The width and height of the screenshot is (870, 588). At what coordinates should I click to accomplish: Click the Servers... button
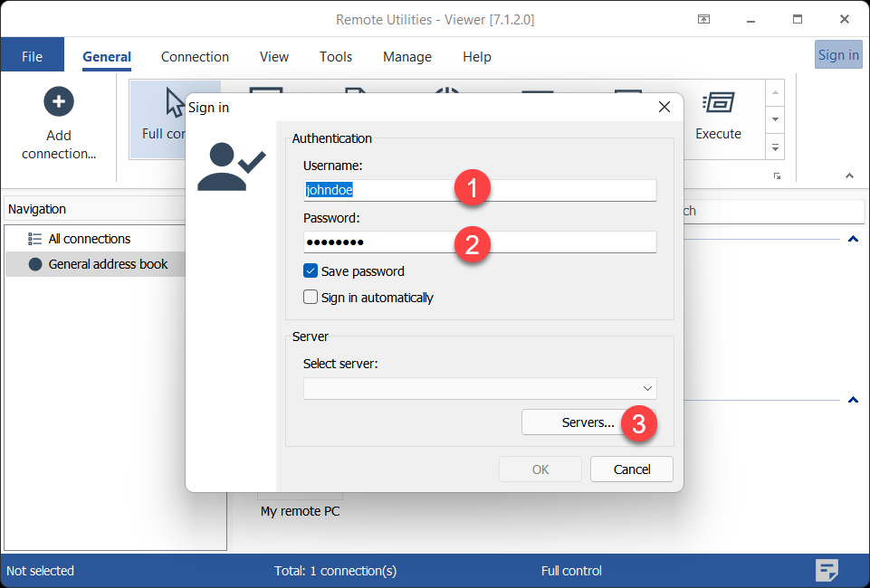(588, 422)
